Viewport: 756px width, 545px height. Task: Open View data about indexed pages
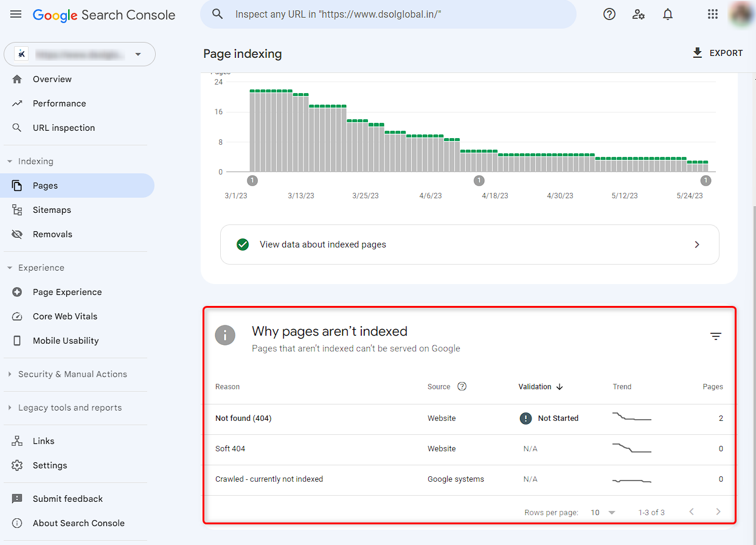(x=470, y=245)
